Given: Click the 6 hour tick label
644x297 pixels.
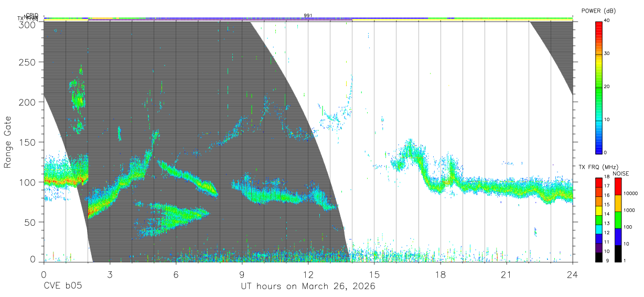Looking at the screenshot, I should click(176, 274).
